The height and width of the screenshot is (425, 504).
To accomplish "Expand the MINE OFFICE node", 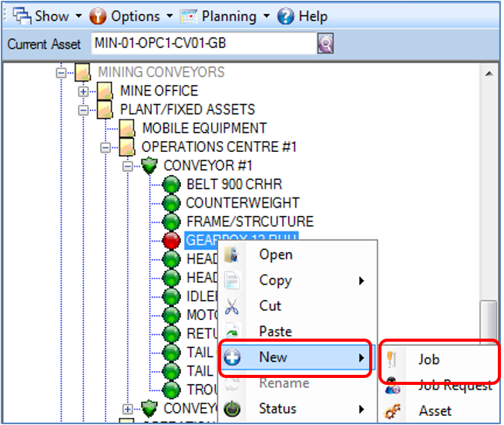I will [83, 92].
